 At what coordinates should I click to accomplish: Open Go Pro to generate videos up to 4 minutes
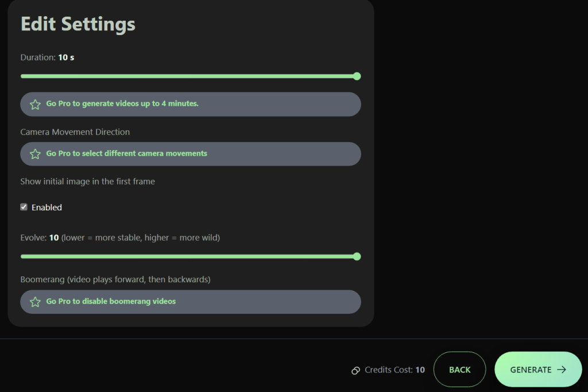click(x=122, y=104)
